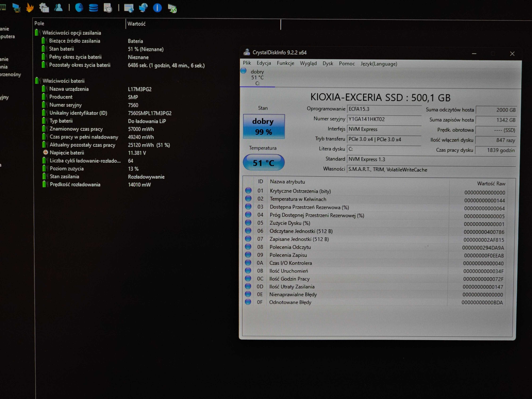
Task: Click the blue database stack toolbar icon
Action: 93,8
